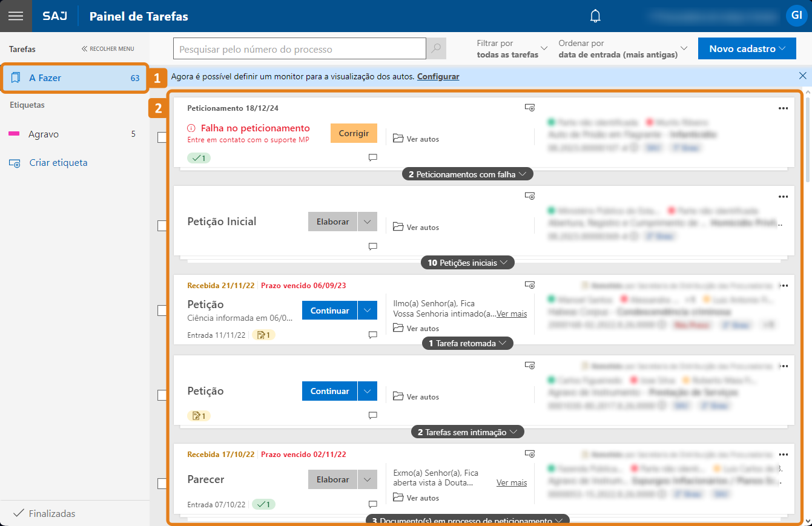Click the Configurar link in banner
The image size is (812, 526).
[438, 76]
